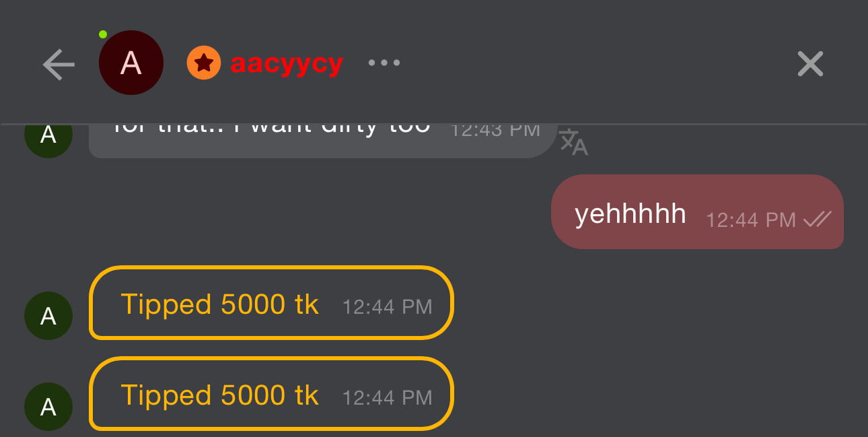Viewport: 868px width, 437px height.
Task: Click the green online status dot
Action: [103, 34]
